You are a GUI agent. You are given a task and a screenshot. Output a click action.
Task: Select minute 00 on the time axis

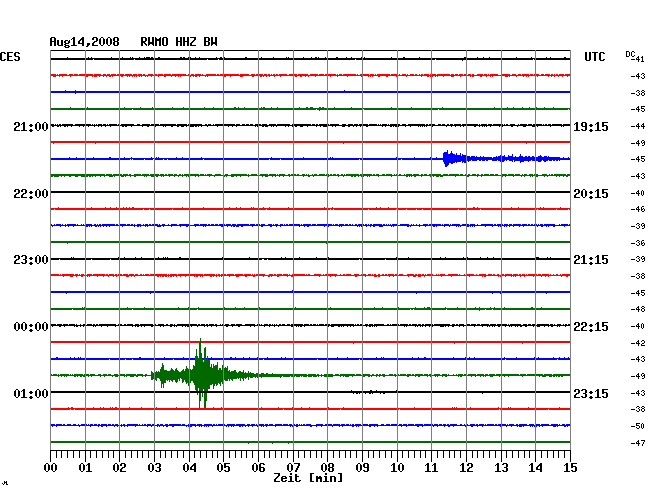[51, 468]
